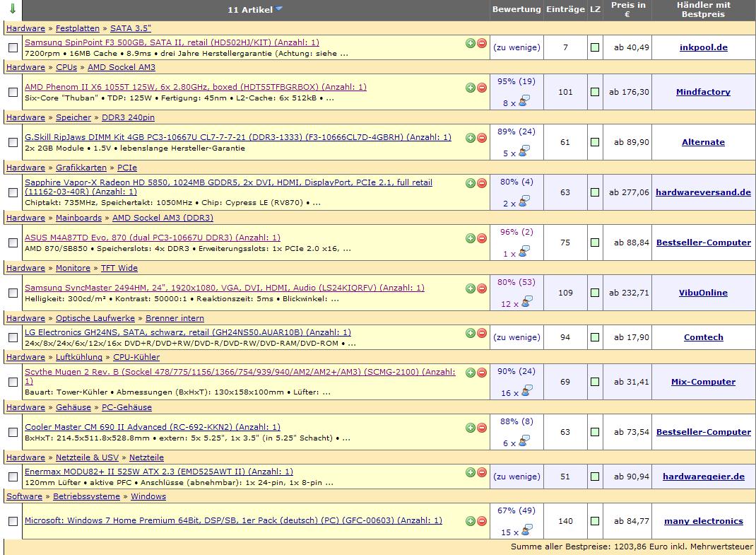Open Netzteile & USV category link
Viewport: 756px width, 555px height.
[87, 457]
